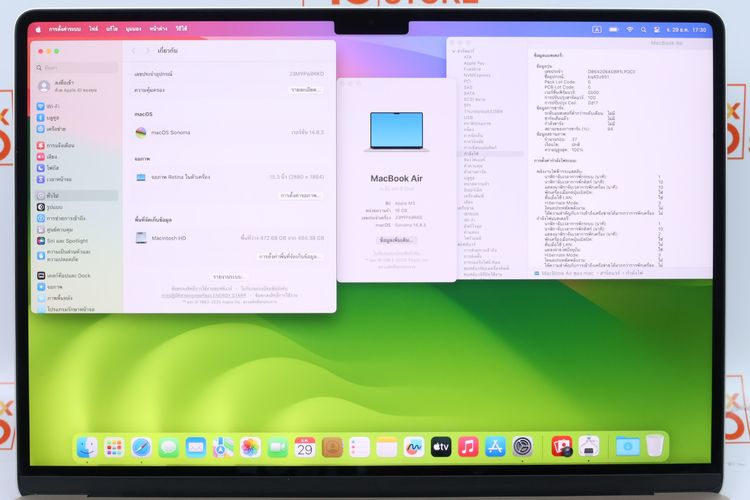Select NVMExpress in System Information sidebar

tap(477, 75)
